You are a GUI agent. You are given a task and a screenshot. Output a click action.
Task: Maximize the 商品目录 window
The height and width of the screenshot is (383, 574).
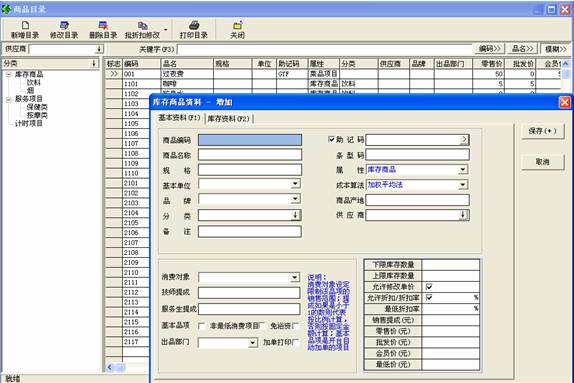click(x=552, y=10)
